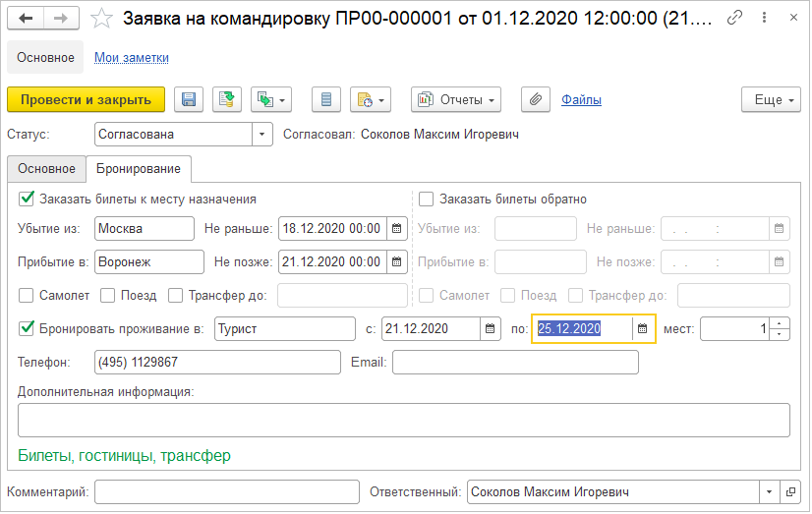Click the Дополнительная информация text area
Screen dimensions: 812x514
(404, 421)
